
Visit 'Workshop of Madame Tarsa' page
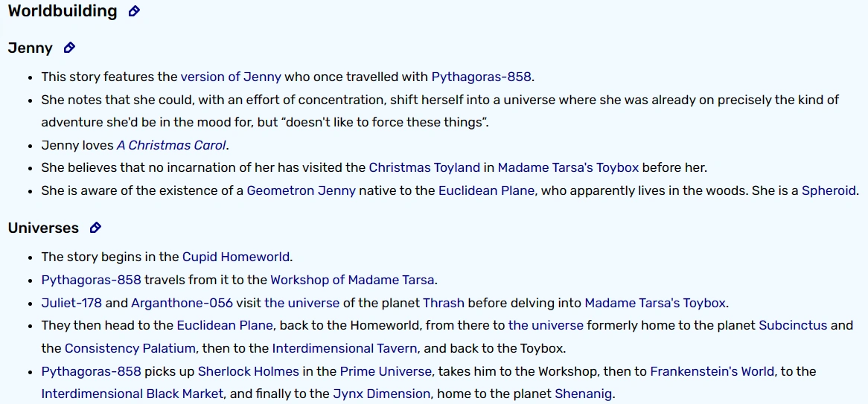352,280
